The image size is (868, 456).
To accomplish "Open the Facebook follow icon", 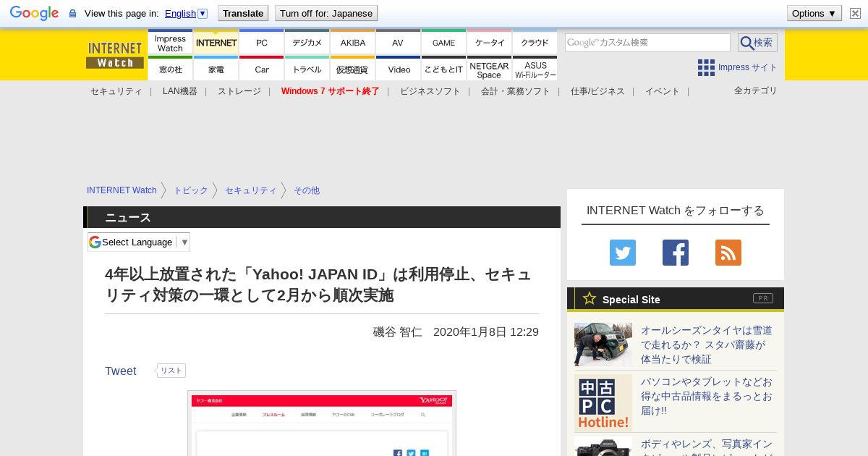I will pyautogui.click(x=676, y=253).
